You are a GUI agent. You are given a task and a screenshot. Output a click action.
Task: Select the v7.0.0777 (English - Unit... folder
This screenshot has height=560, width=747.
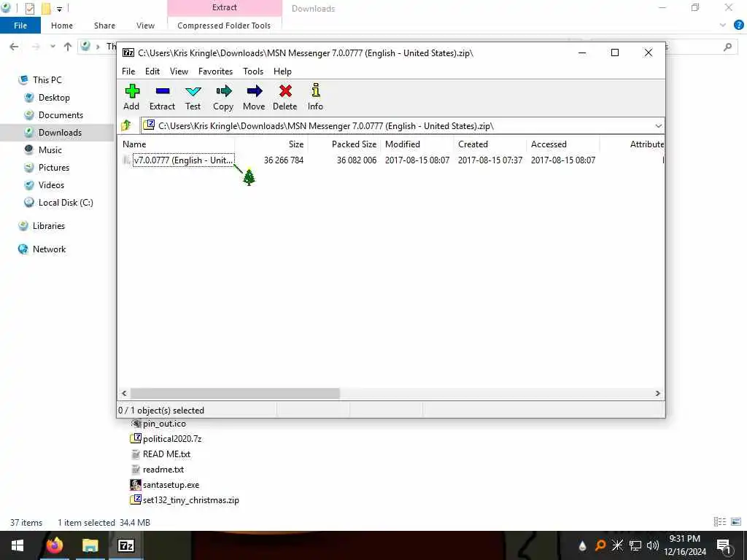(x=183, y=160)
